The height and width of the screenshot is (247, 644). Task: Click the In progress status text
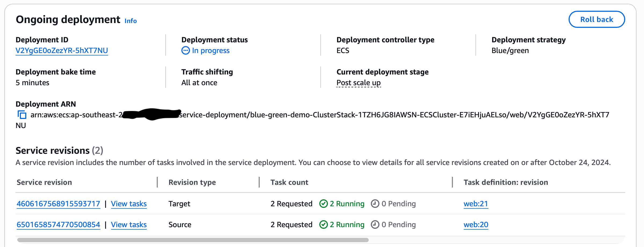pyautogui.click(x=211, y=50)
